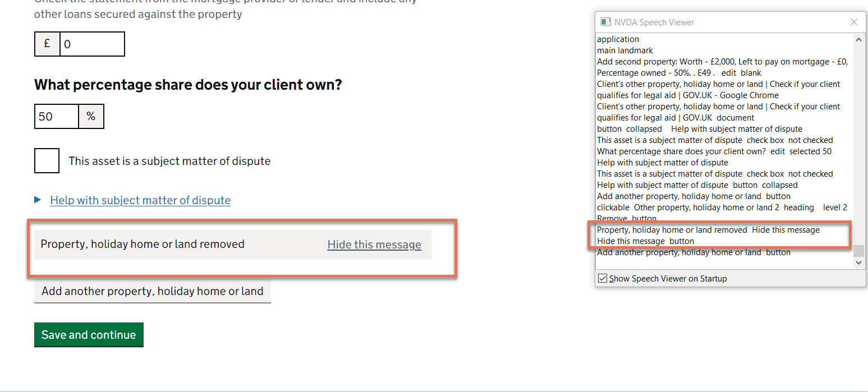Click the 'What percentage share' question heading

(188, 85)
